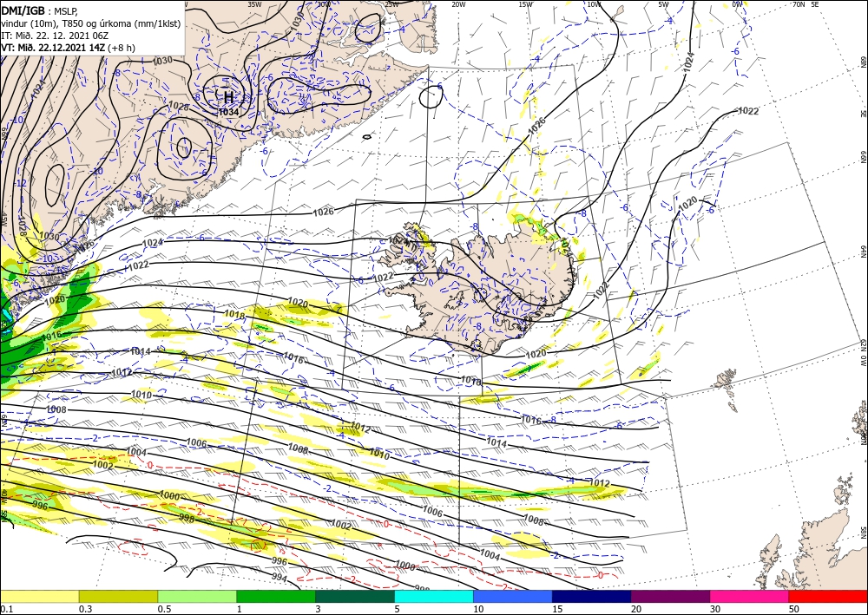Click the '50' legend value

pos(794,609)
